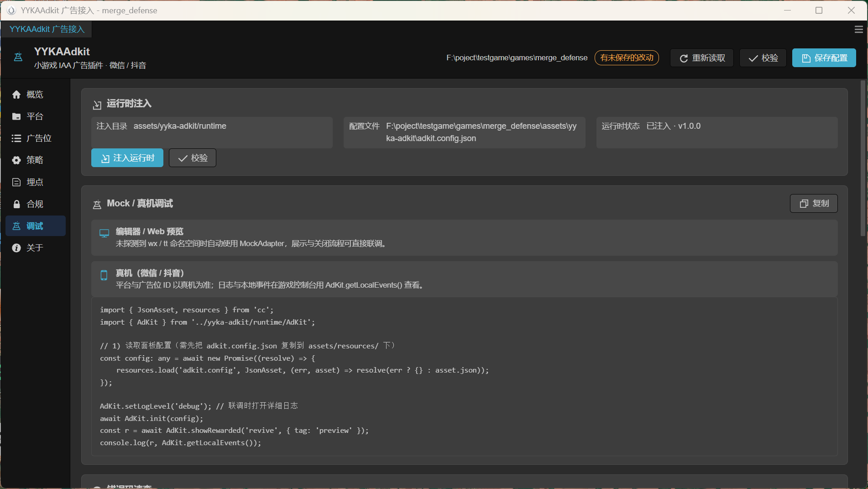Open the 概览 overview page
The width and height of the screenshot is (868, 489).
(x=35, y=95)
